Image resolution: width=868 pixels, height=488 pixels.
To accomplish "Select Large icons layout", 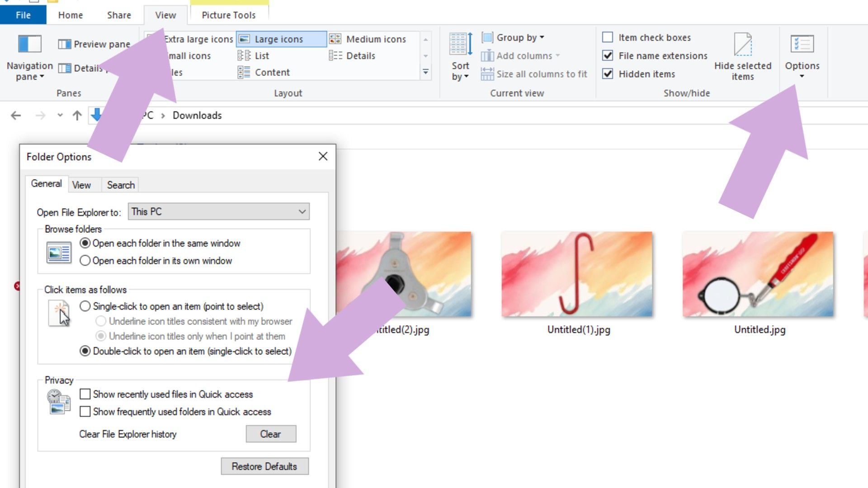I will [x=281, y=39].
